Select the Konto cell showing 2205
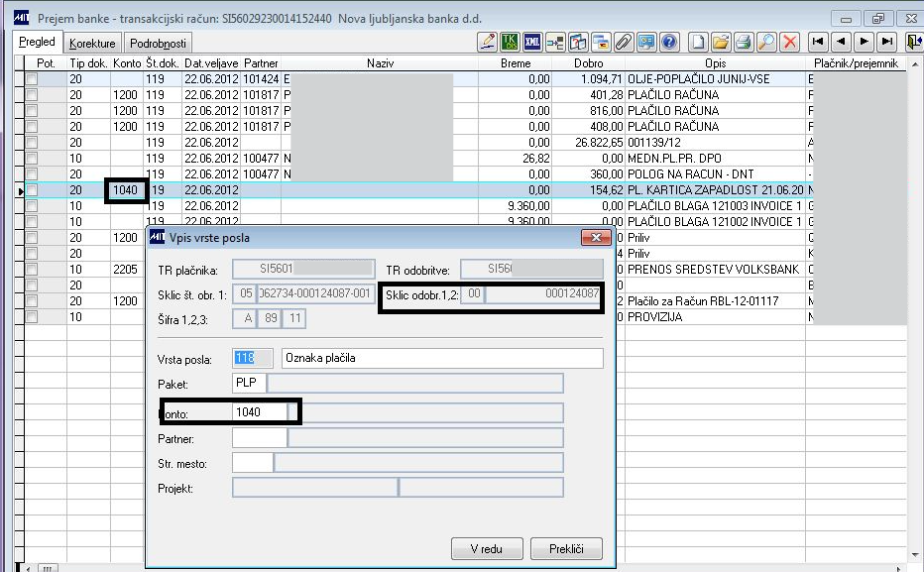Screen dimensions: 924x572 [x=127, y=270]
